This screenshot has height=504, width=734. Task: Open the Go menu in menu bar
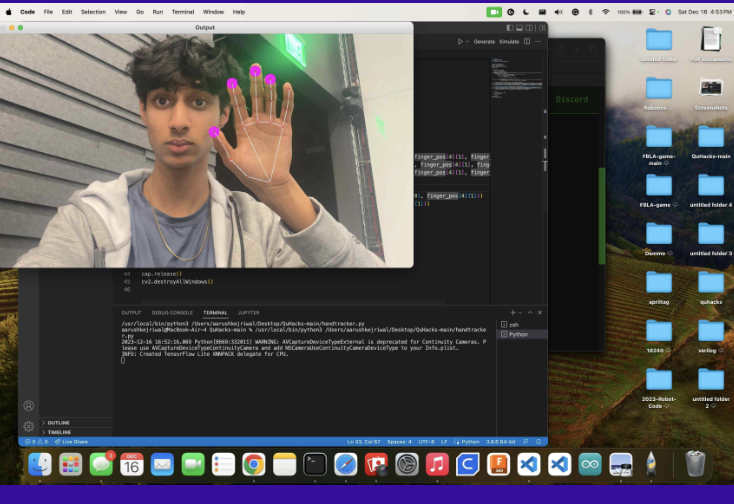click(140, 12)
